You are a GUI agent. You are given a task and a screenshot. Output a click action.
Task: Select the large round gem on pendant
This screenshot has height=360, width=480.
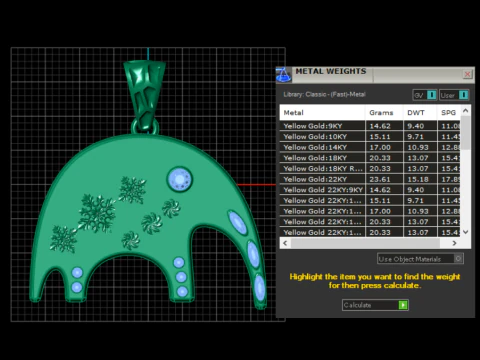pos(180,179)
